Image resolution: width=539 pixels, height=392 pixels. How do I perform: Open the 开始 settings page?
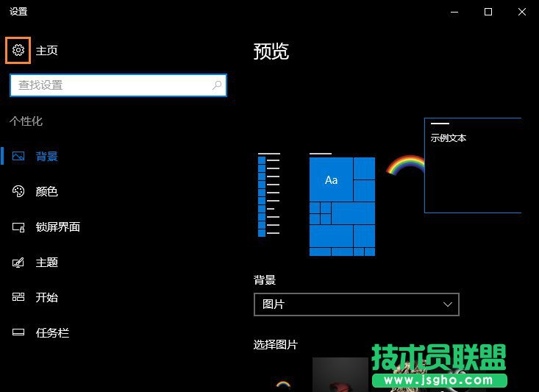pos(47,297)
